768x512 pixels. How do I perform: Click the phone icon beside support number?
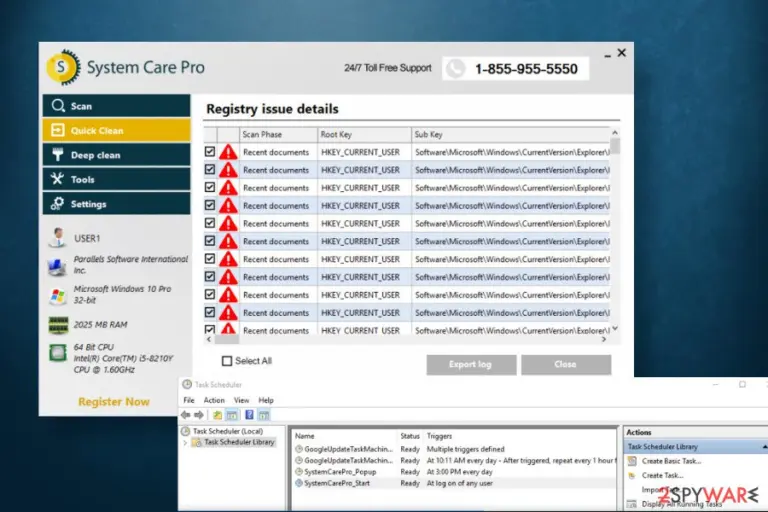[455, 69]
